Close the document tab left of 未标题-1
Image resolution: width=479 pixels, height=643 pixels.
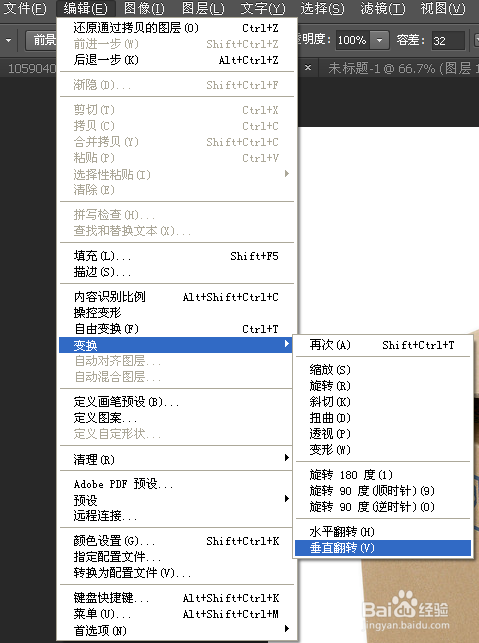(308, 67)
